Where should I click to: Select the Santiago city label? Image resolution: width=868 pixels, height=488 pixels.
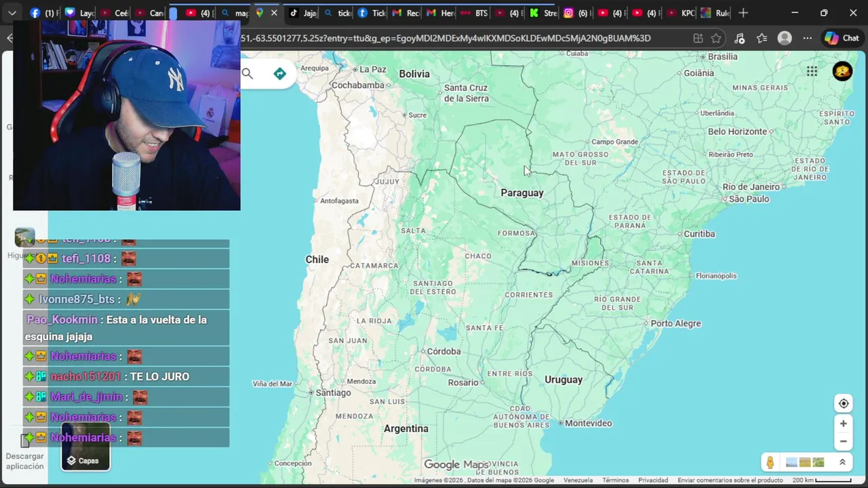pyautogui.click(x=334, y=392)
